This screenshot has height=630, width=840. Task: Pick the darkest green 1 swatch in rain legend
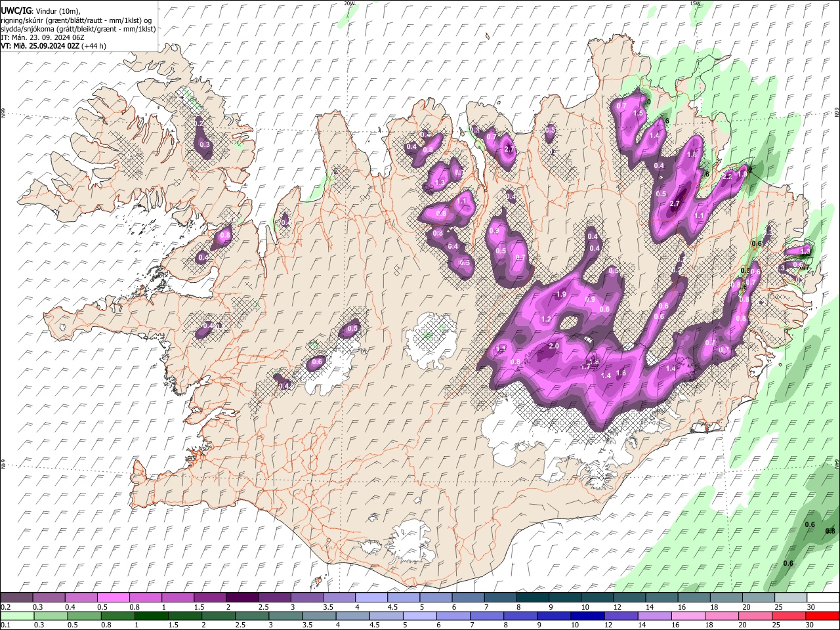pos(151,616)
